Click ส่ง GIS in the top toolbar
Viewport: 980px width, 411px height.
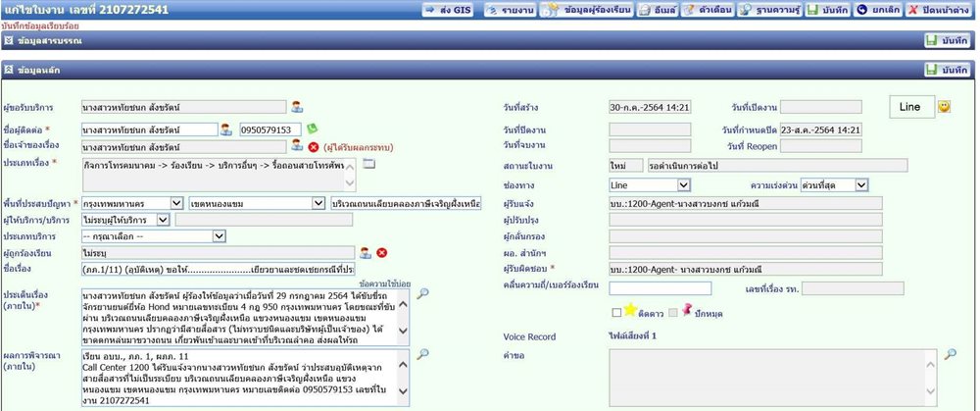pyautogui.click(x=449, y=10)
